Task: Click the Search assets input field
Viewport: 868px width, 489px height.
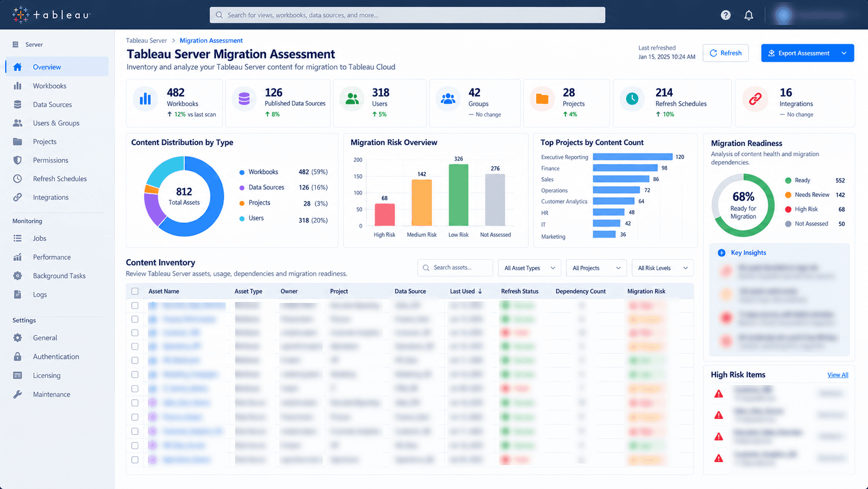Action: [455, 268]
